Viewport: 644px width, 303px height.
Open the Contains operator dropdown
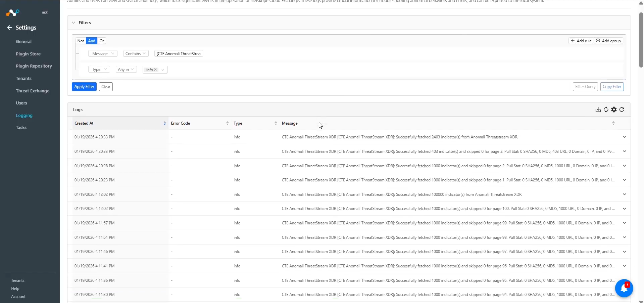(x=136, y=54)
